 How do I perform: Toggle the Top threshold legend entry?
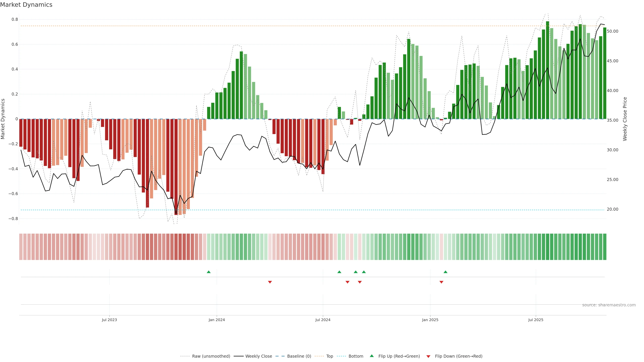pos(330,356)
